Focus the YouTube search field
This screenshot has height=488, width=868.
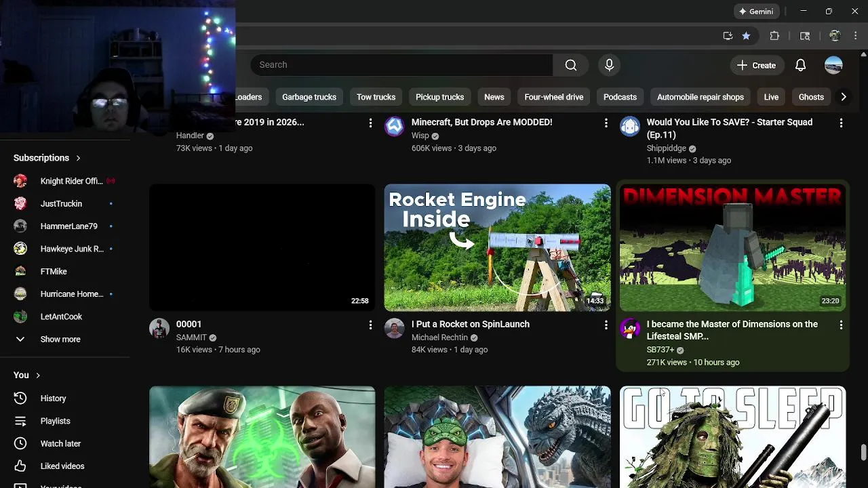click(x=401, y=65)
